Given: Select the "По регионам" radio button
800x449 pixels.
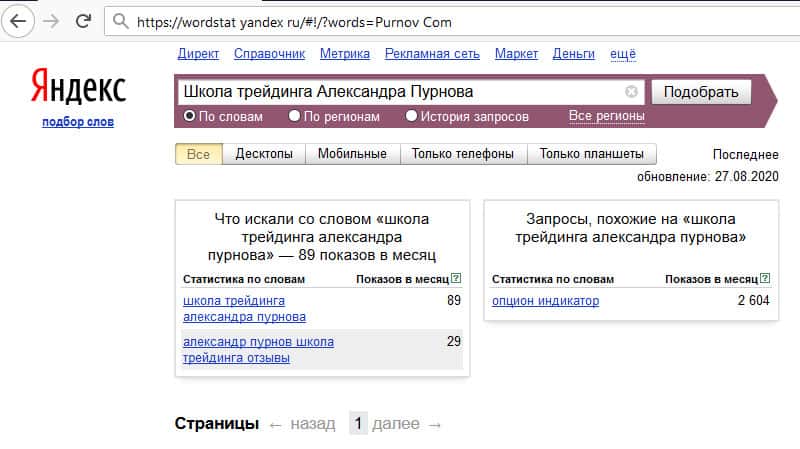Looking at the screenshot, I should click(x=294, y=116).
